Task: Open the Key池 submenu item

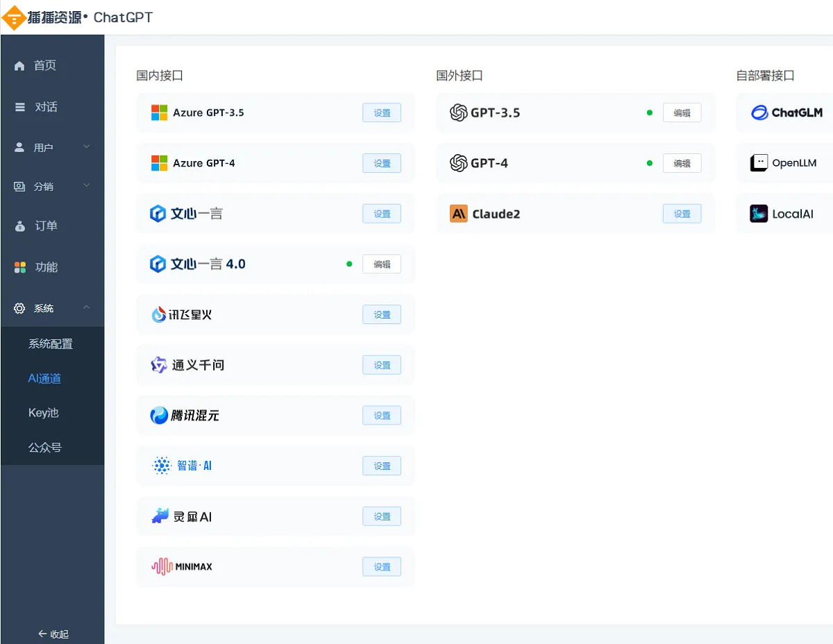Action: [43, 413]
